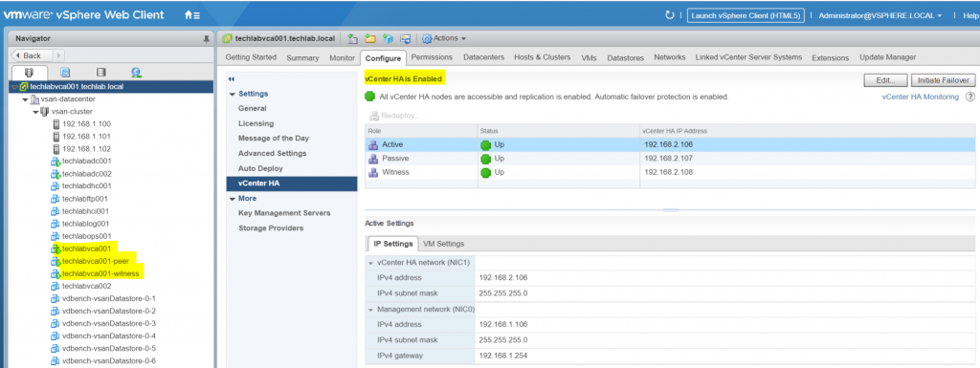The height and width of the screenshot is (368, 980).
Task: Open the vSphere home menu icon
Action: coord(191,15)
